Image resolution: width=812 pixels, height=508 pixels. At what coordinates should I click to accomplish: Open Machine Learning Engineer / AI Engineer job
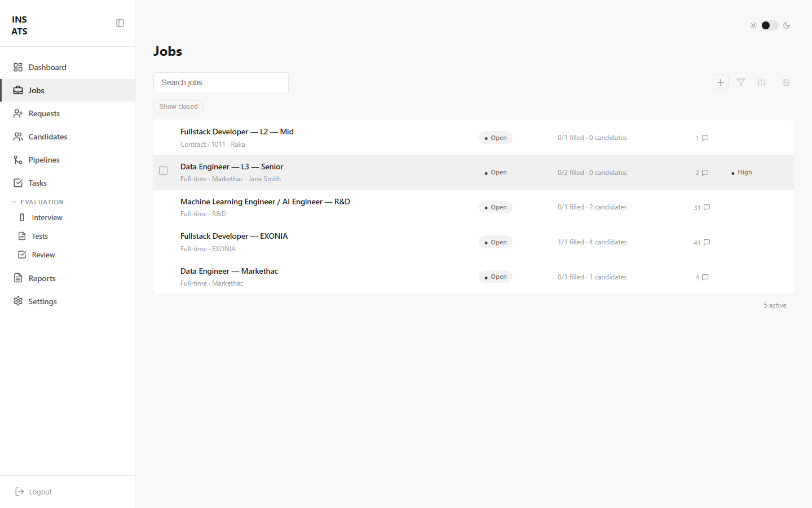point(265,202)
